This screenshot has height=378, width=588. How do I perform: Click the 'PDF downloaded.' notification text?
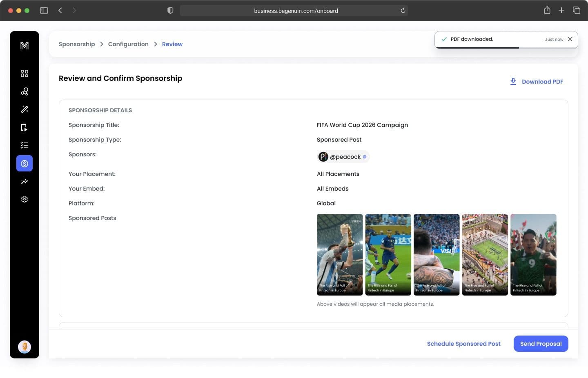tap(472, 39)
